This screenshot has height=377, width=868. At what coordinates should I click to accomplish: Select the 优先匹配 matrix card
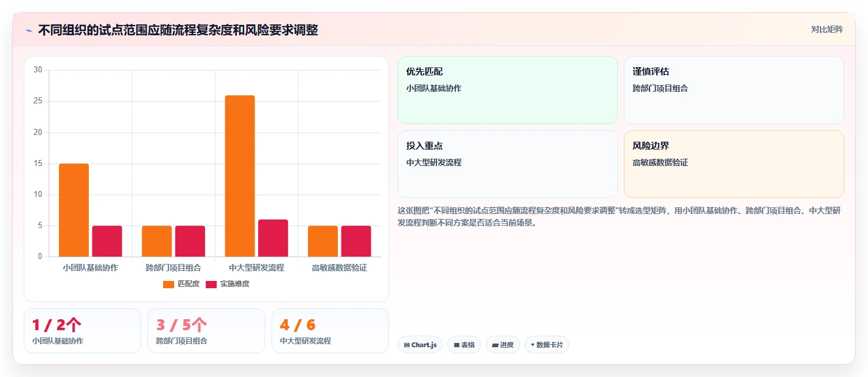point(508,90)
